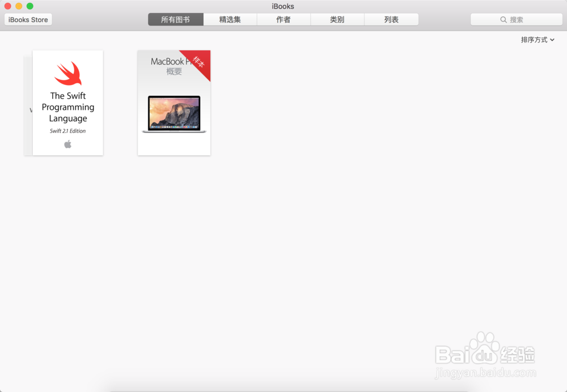The height and width of the screenshot is (392, 567).
Task: Click the Apple logo on Swift cover
Action: pyautogui.click(x=67, y=144)
